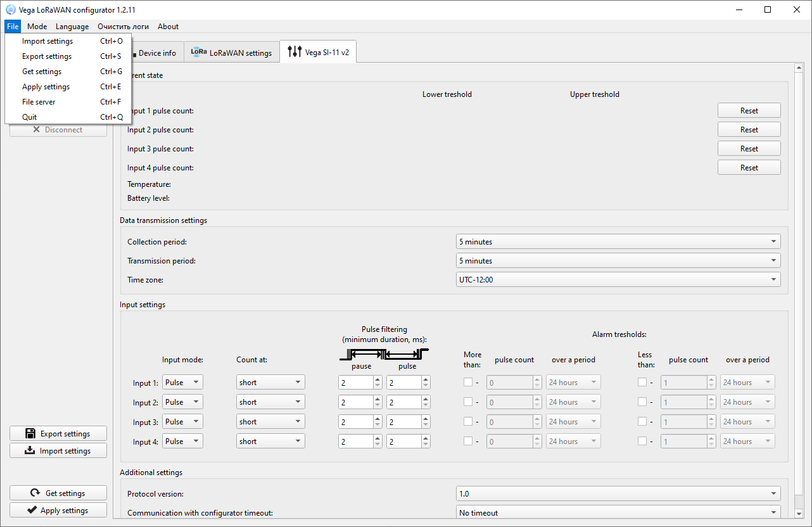This screenshot has height=527, width=812.
Task: Open the Time zone dropdown
Action: (x=618, y=280)
